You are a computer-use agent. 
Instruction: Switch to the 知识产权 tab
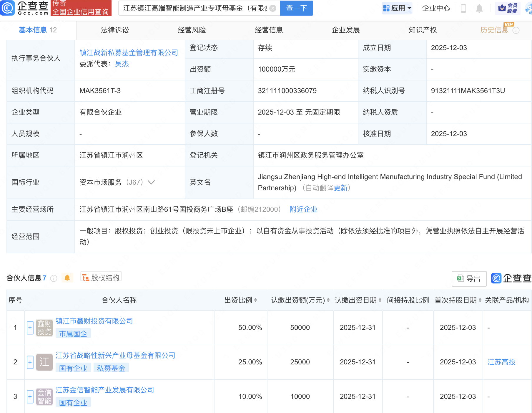pyautogui.click(x=423, y=30)
